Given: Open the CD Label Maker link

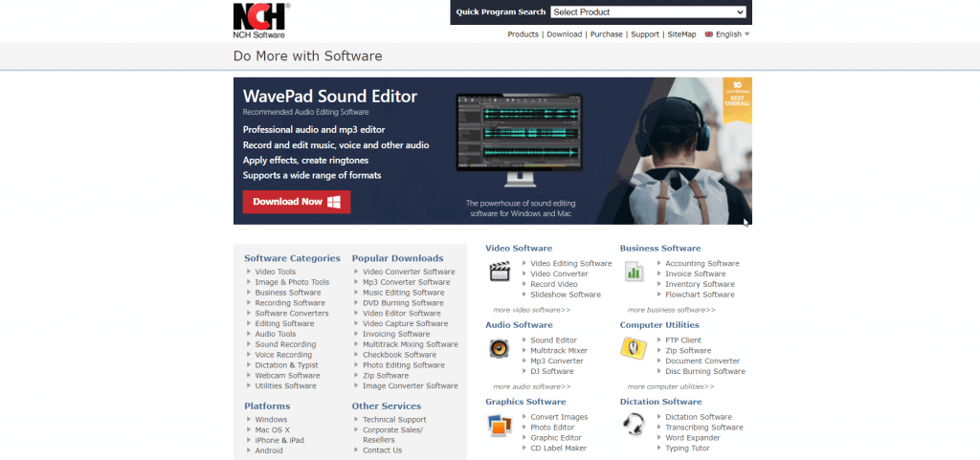Looking at the screenshot, I should [x=558, y=449].
